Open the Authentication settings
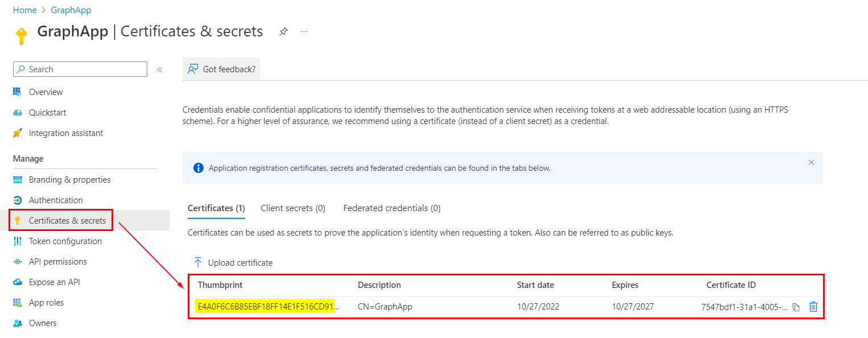Image resolution: width=868 pixels, height=338 pixels. click(56, 200)
